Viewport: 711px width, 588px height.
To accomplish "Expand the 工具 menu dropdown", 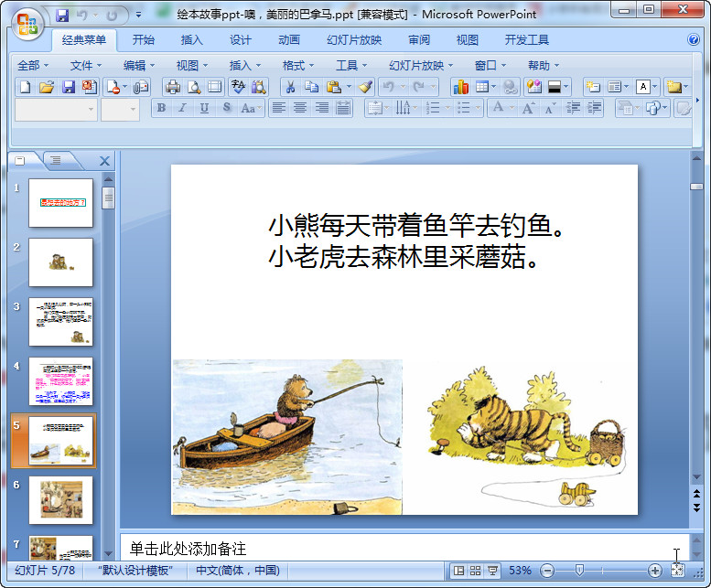I will click(x=351, y=66).
